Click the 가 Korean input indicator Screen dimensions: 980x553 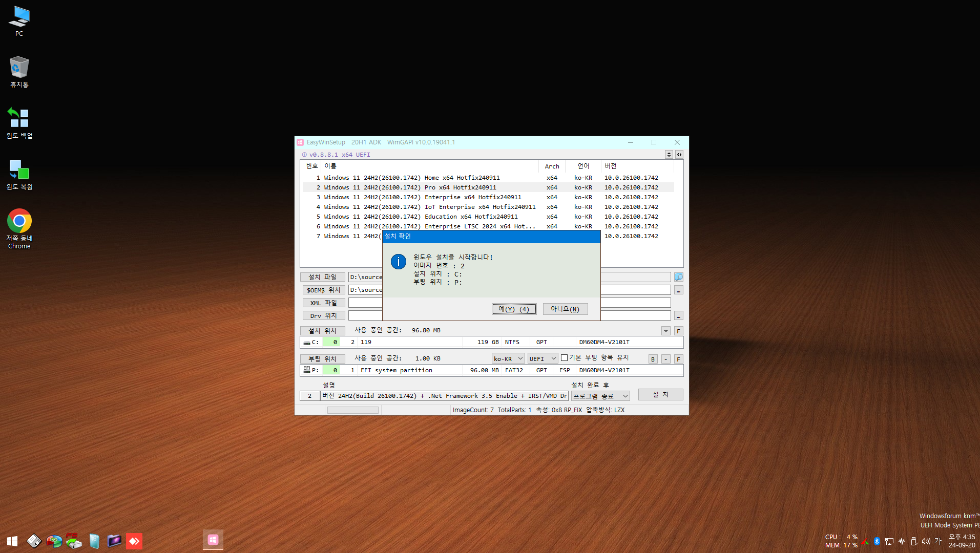click(x=938, y=541)
